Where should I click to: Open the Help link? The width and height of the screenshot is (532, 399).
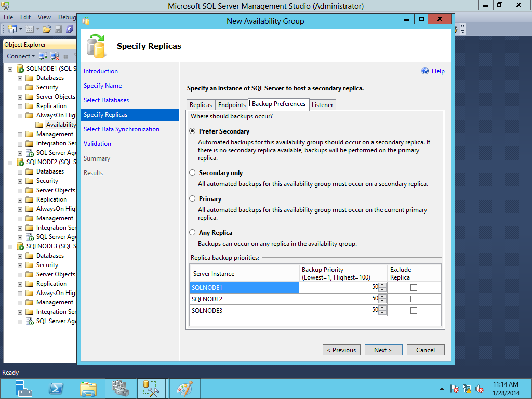pos(438,71)
